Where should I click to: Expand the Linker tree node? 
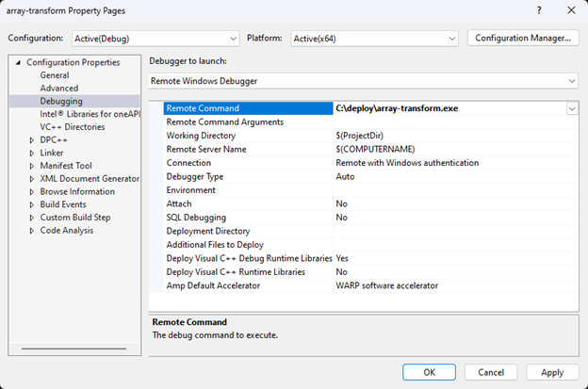point(32,153)
